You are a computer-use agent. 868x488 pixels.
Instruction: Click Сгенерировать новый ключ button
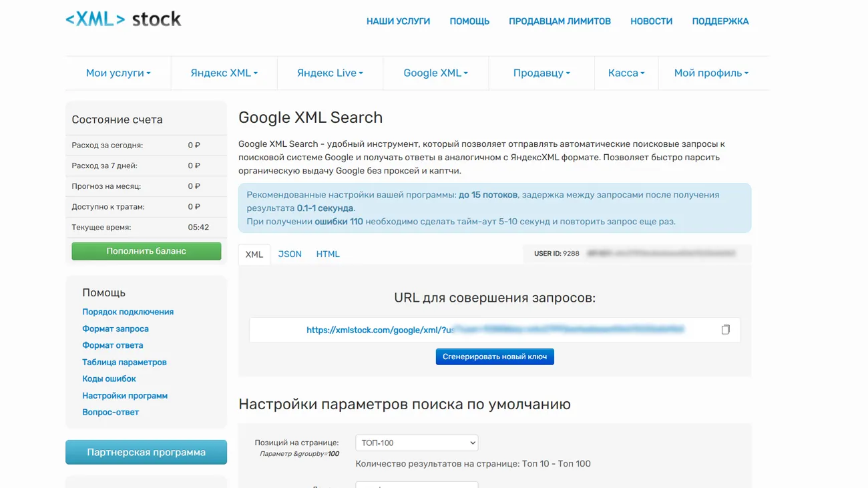[x=495, y=357]
